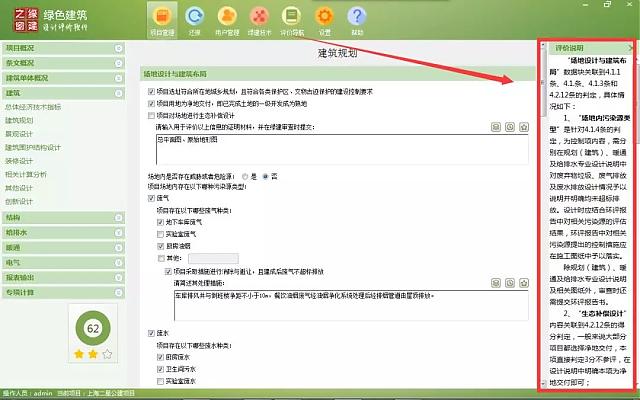Click the 场地设计与建筑布局 section header
Viewport: 640px width, 400px height.
click(338, 74)
